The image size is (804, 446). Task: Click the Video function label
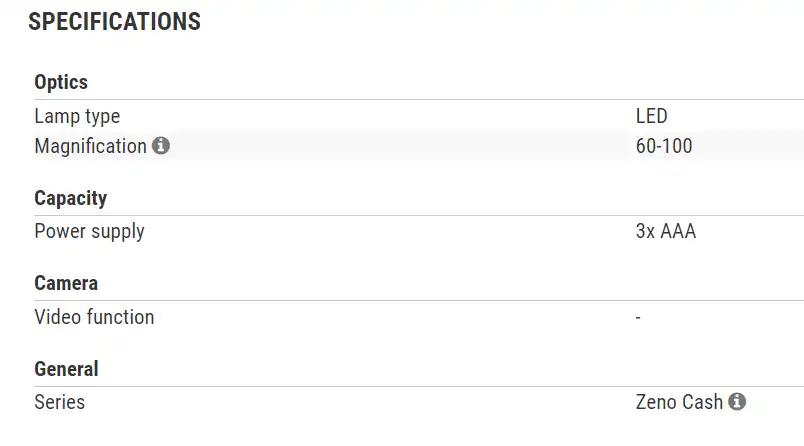coord(94,317)
